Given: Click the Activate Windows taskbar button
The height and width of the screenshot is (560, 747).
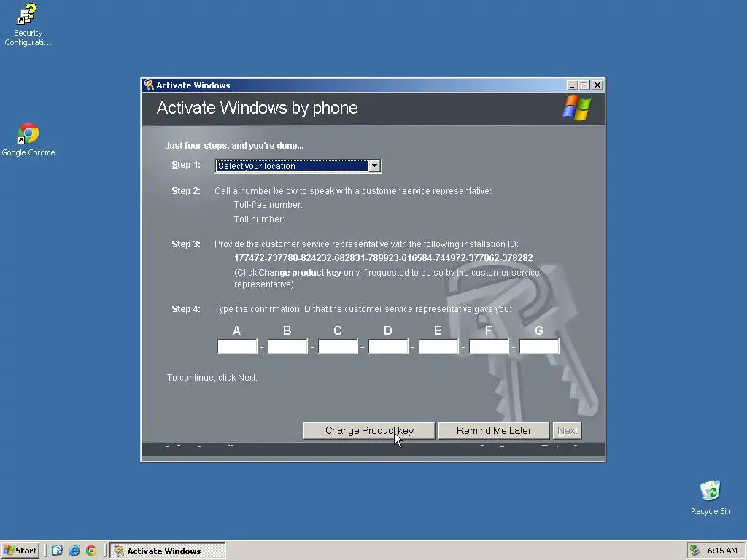Looking at the screenshot, I should point(168,551).
